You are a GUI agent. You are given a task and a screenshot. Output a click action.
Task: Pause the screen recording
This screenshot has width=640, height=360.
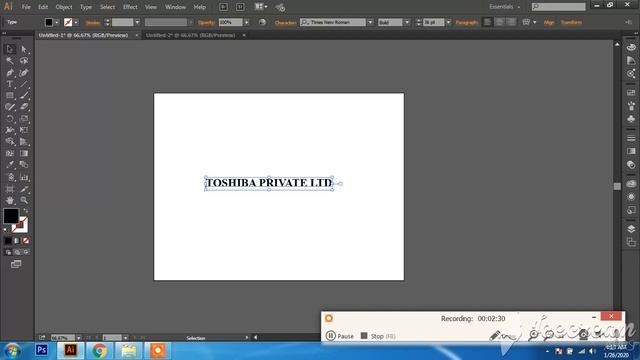[x=340, y=336]
